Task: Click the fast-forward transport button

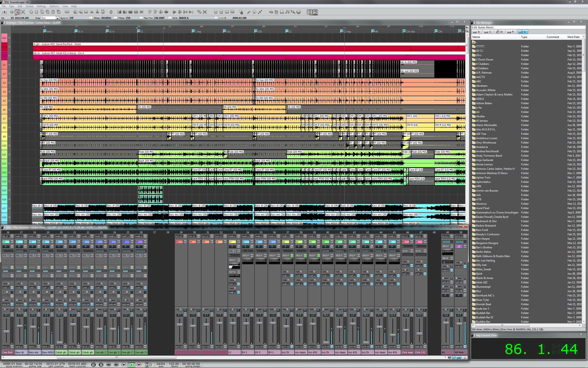Action: pyautogui.click(x=116, y=365)
